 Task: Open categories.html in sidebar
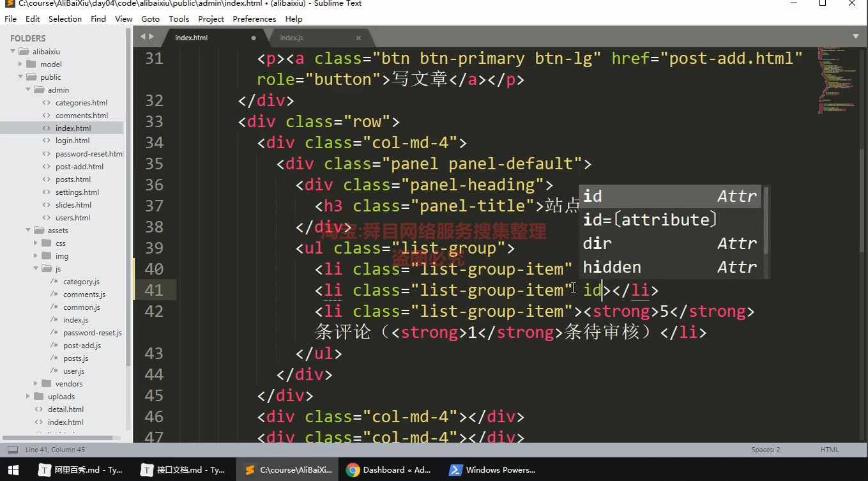point(81,103)
